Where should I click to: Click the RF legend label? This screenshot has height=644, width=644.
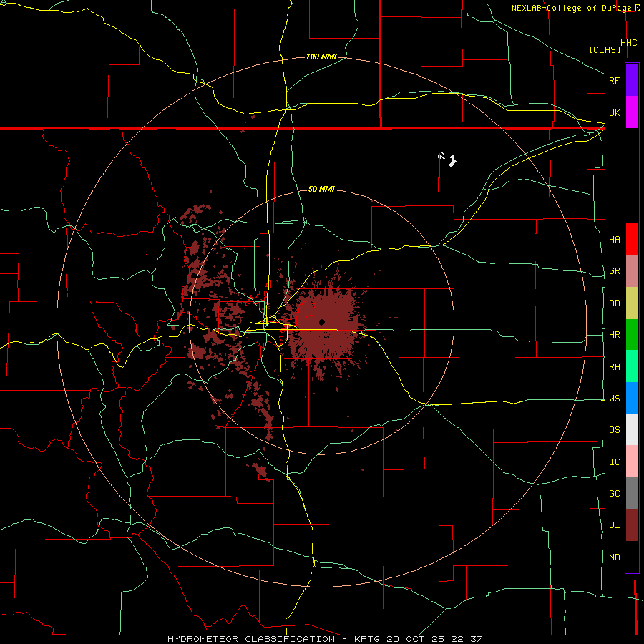pyautogui.click(x=614, y=80)
